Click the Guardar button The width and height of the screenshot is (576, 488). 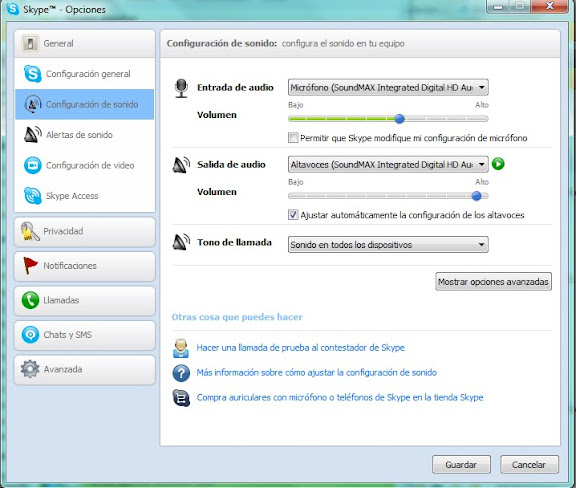pos(461,465)
